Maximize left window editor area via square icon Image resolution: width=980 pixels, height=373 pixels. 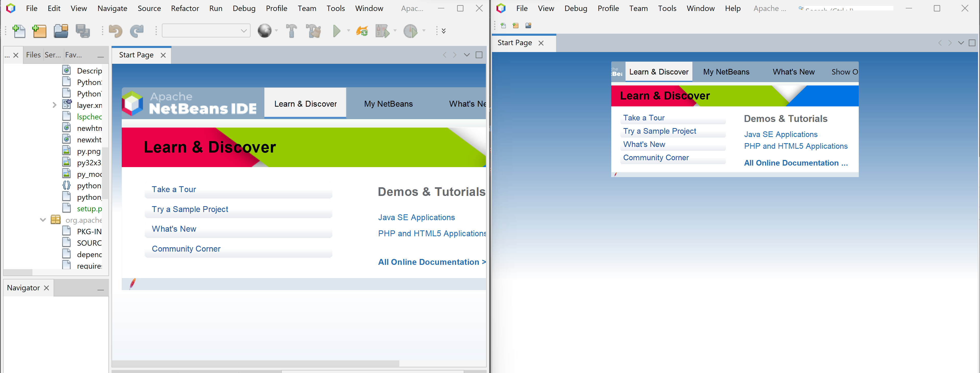(479, 55)
